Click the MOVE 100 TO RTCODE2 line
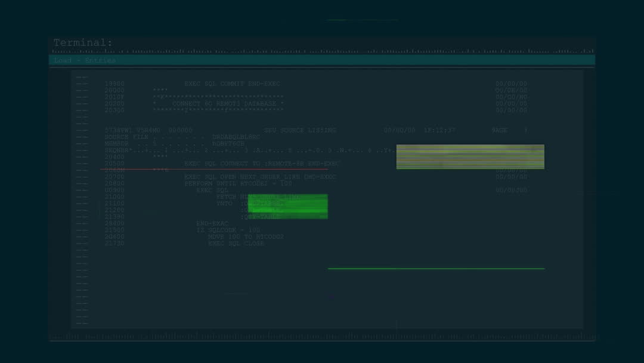 tap(246, 237)
